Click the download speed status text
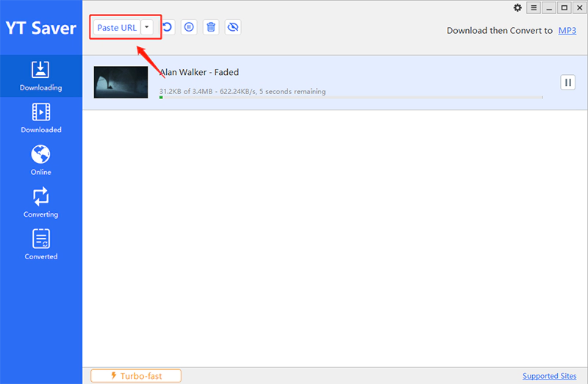This screenshot has height=384, width=588. click(x=243, y=91)
